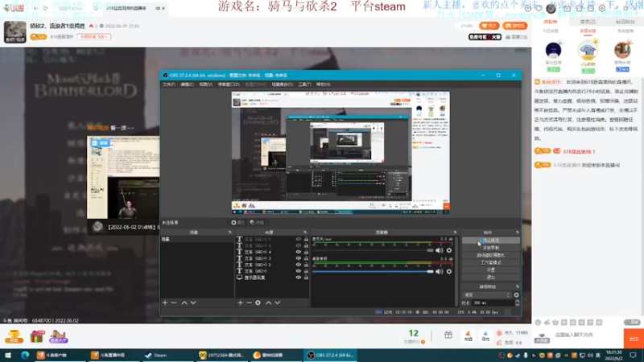
Task: Enable studio mode button
Action: [490, 263]
